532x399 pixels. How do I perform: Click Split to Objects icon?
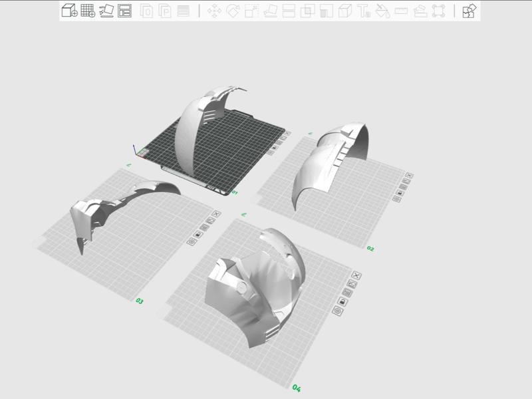[146, 11]
